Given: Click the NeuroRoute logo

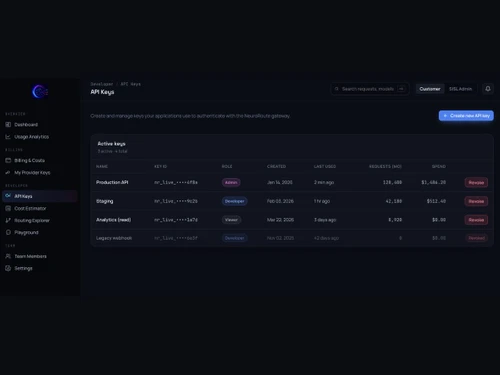Looking at the screenshot, I should tap(40, 91).
